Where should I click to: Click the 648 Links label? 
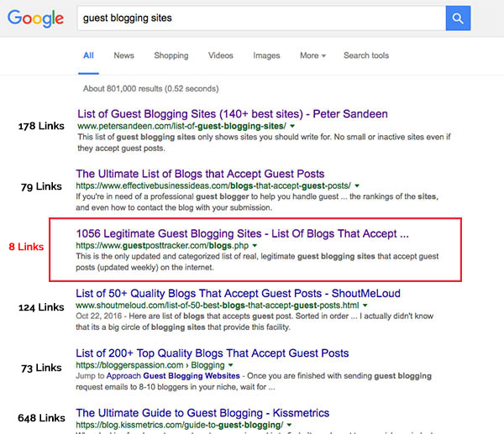[41, 418]
